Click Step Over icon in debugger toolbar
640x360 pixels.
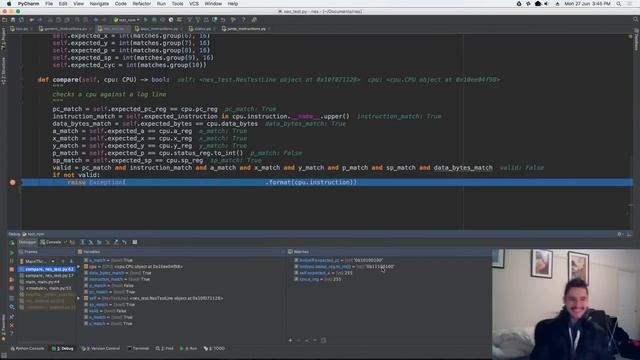(x=82, y=242)
